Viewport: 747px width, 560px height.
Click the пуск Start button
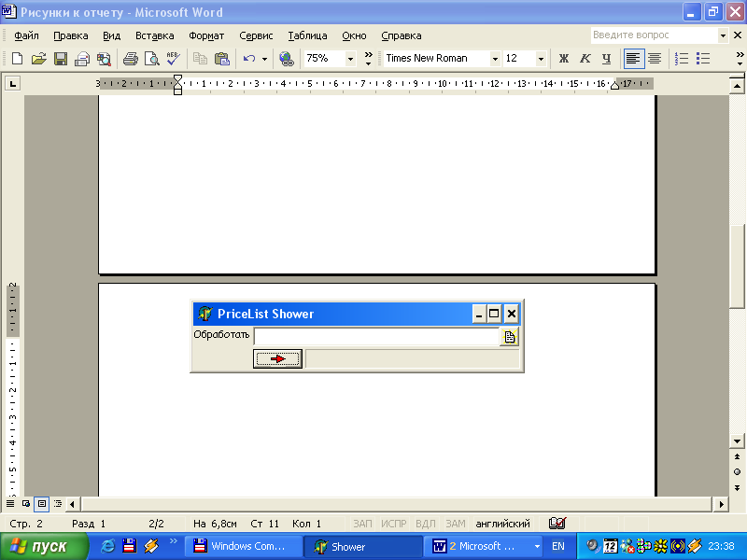point(44,547)
